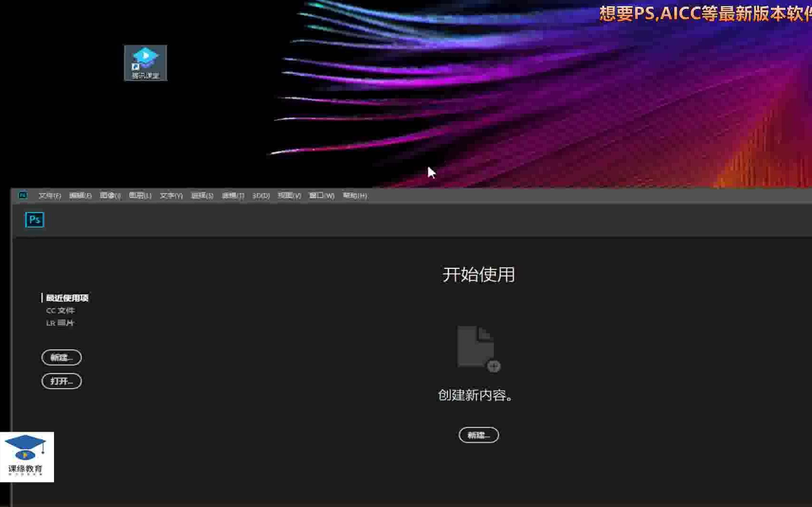Viewport: 812px width, 507px height.
Task: Open the 文字(Y) menu
Action: pos(171,196)
